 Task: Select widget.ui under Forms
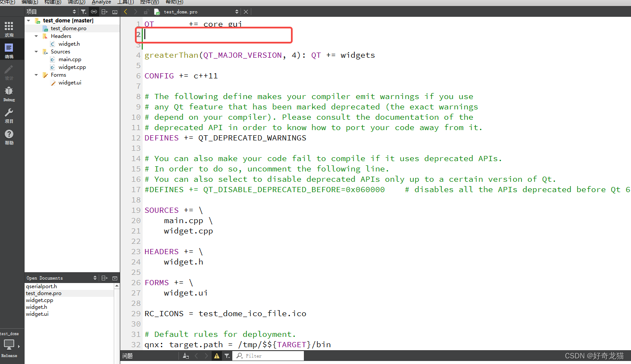point(70,83)
